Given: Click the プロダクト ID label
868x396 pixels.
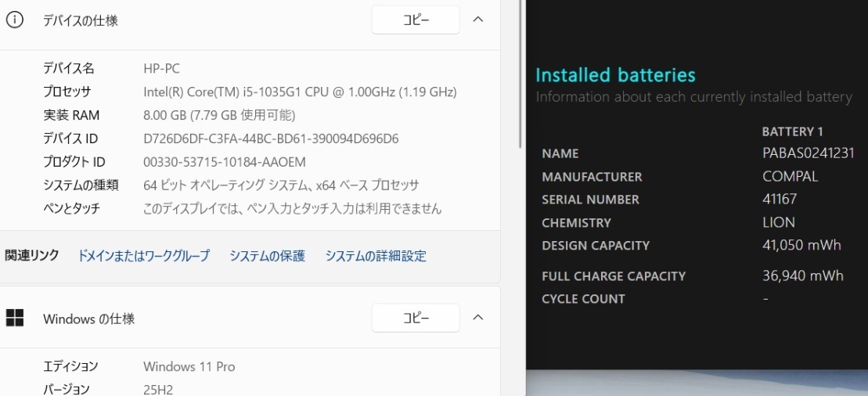Looking at the screenshot, I should pos(74,162).
